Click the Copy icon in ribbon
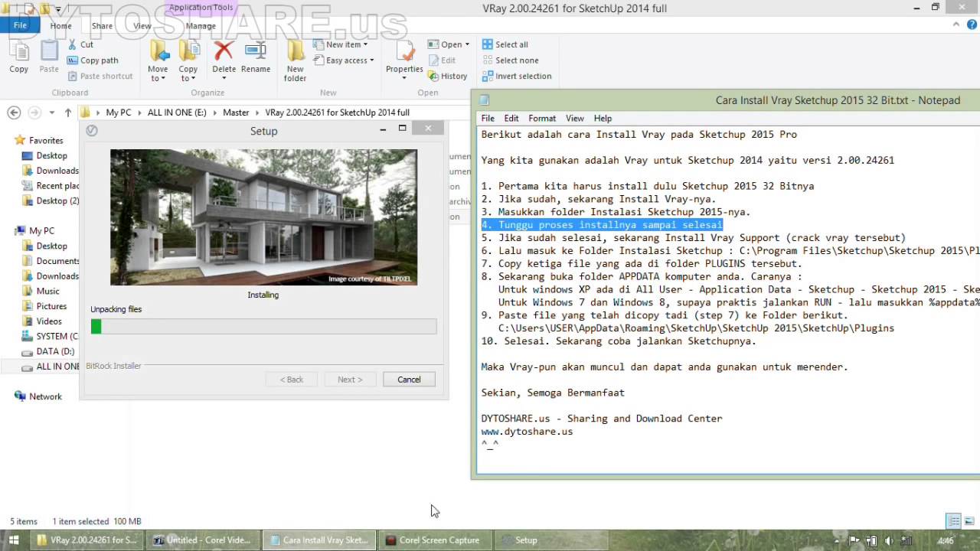980x551 pixels. click(x=19, y=57)
